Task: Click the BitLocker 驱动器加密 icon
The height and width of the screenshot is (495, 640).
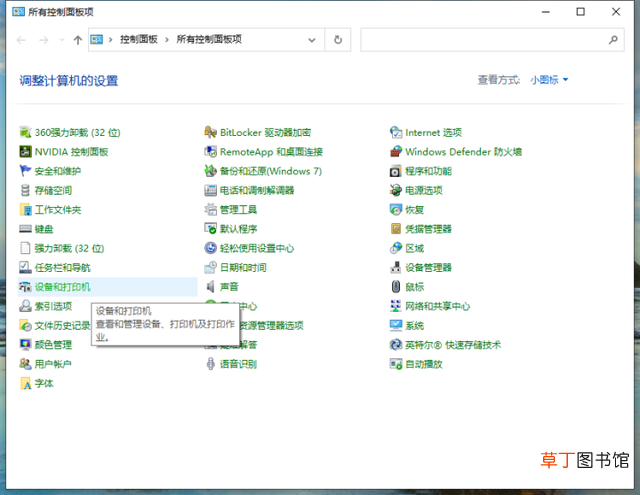Action: click(210, 132)
